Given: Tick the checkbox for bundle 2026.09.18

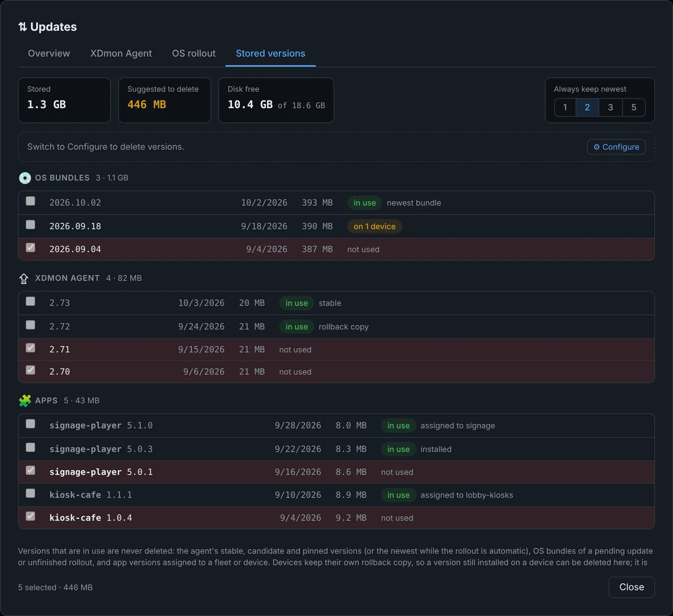Looking at the screenshot, I should [x=30, y=225].
